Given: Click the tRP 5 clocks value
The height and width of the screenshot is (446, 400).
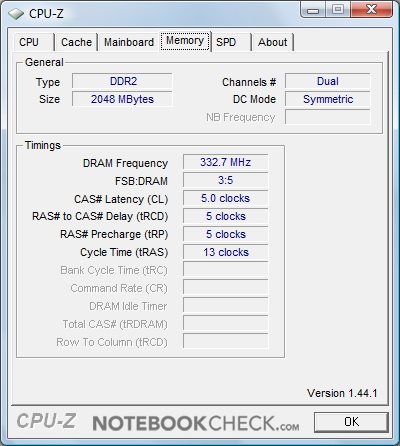Looking at the screenshot, I should pyautogui.click(x=225, y=234).
